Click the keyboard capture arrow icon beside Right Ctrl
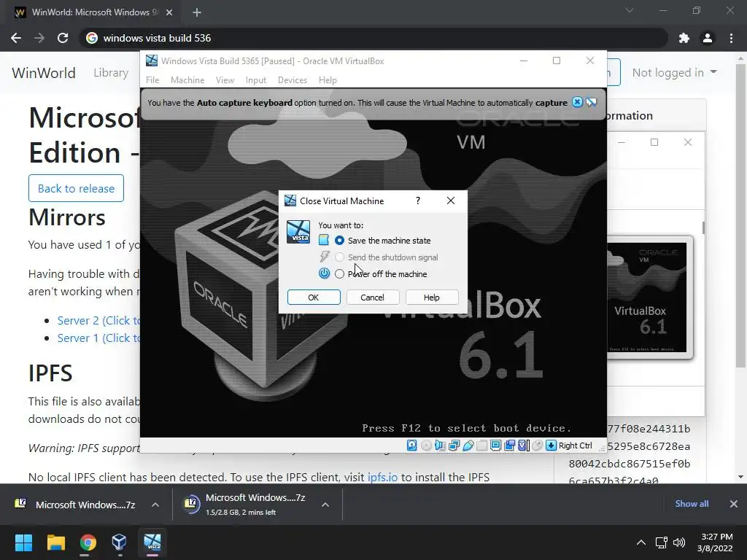 (551, 446)
